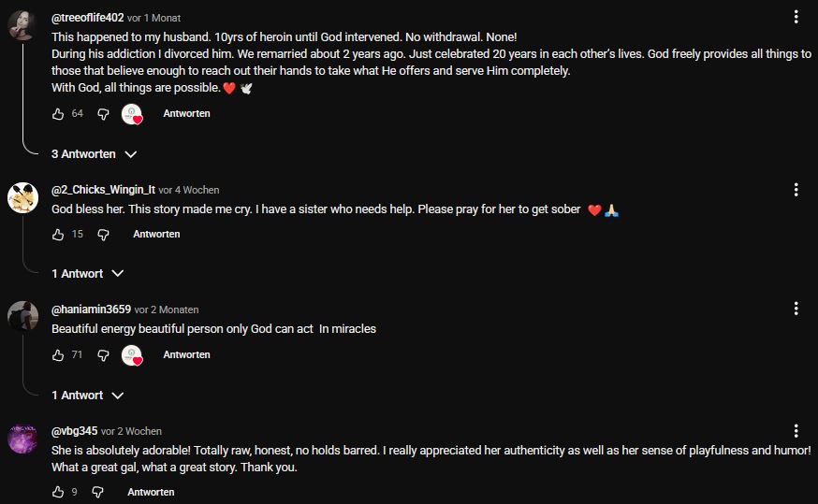818x504 pixels.
Task: Expand 3 Antworten replies thread
Action: pos(94,153)
